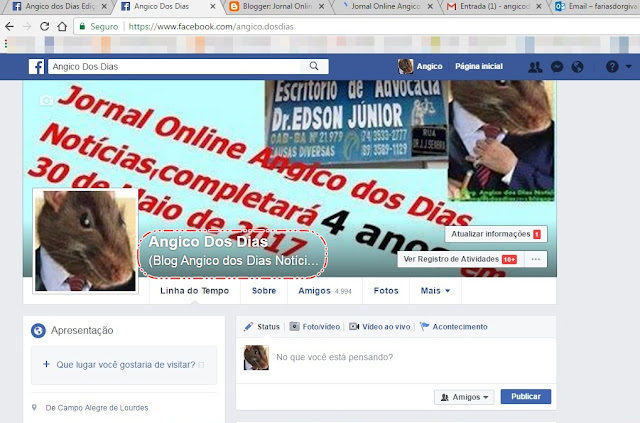Switch to Angico dos Dias Ediç browser tab
The width and height of the screenshot is (640, 423).
(59, 7)
